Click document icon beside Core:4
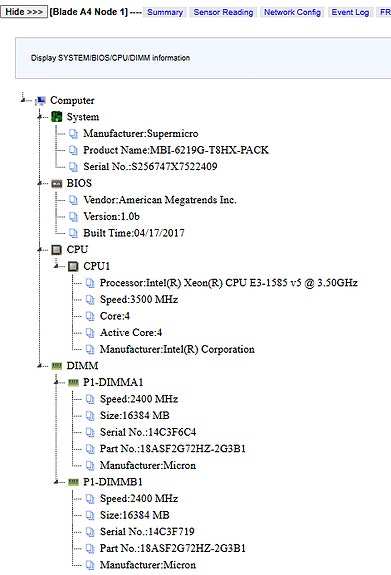 coord(90,316)
